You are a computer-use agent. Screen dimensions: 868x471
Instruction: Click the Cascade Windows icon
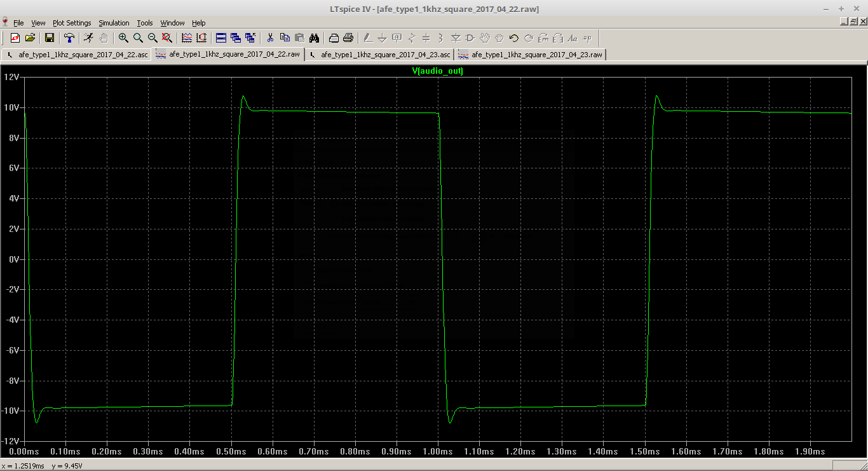click(235, 38)
